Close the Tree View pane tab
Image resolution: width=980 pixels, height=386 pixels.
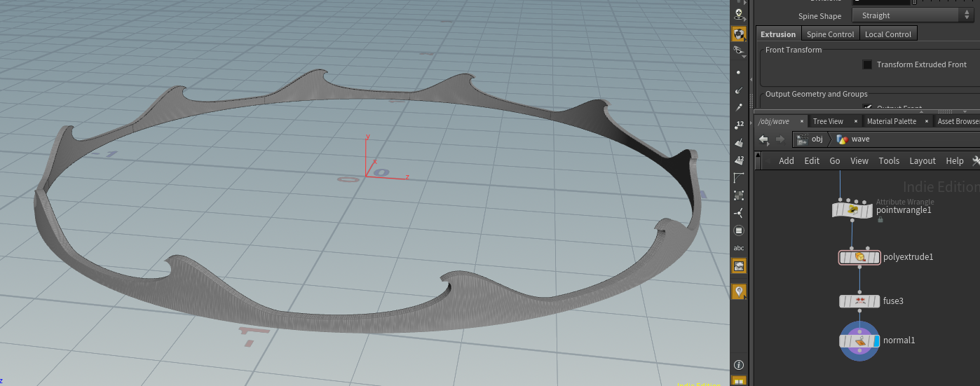(x=856, y=121)
